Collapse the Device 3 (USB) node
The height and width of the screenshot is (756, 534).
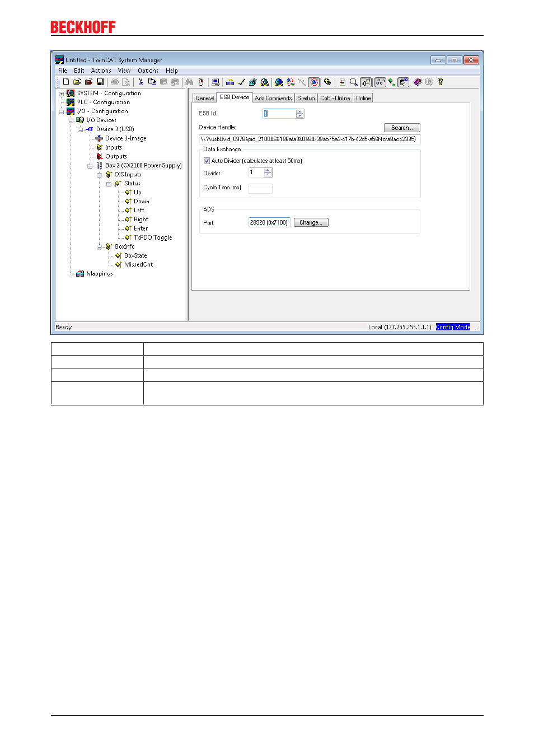pyautogui.click(x=80, y=129)
